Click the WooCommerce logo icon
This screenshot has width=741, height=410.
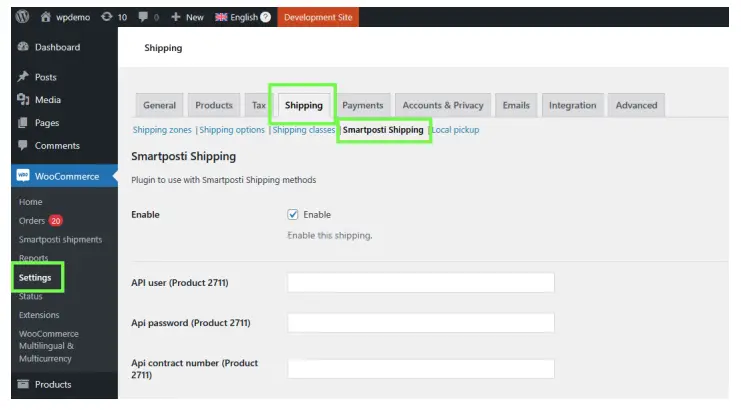coord(23,176)
